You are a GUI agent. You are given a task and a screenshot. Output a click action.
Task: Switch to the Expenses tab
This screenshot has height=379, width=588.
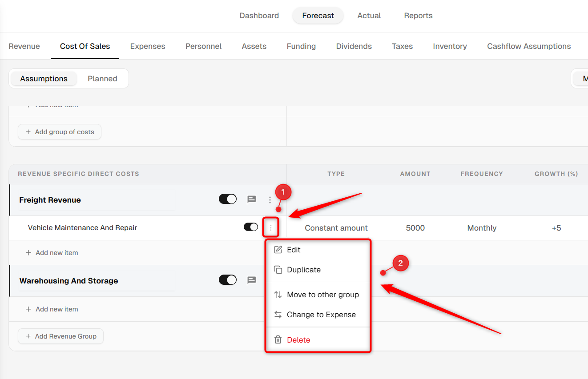148,46
